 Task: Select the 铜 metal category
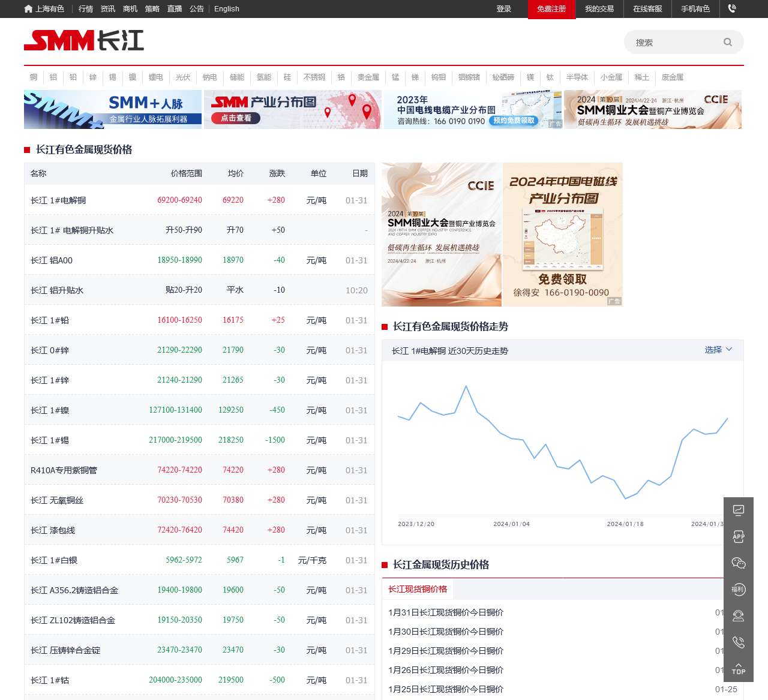(34, 77)
